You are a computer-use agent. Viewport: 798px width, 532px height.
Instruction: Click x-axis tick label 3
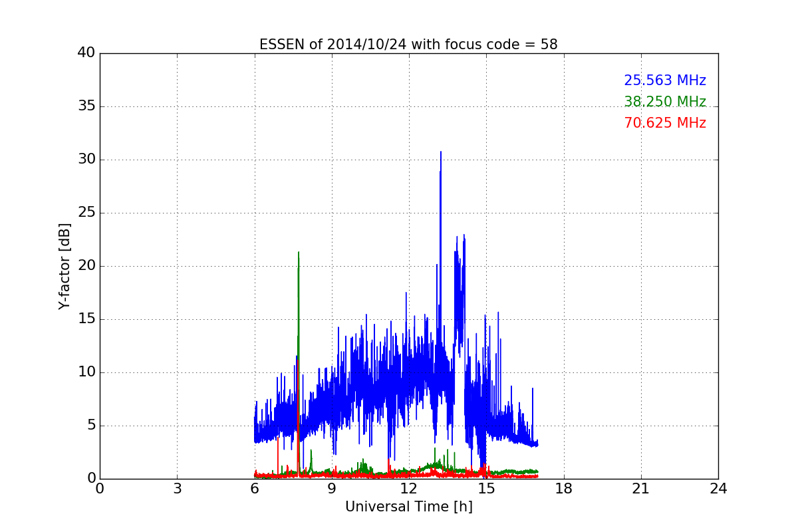click(x=177, y=488)
